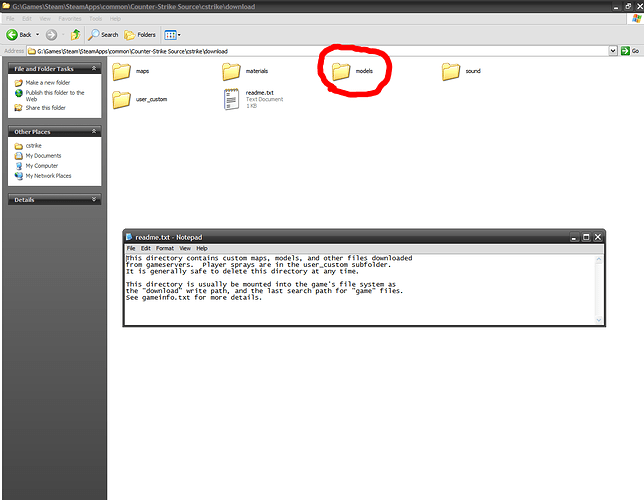Toggle the Folders pane button
Screen dimensions: 644x500
[x=140, y=35]
